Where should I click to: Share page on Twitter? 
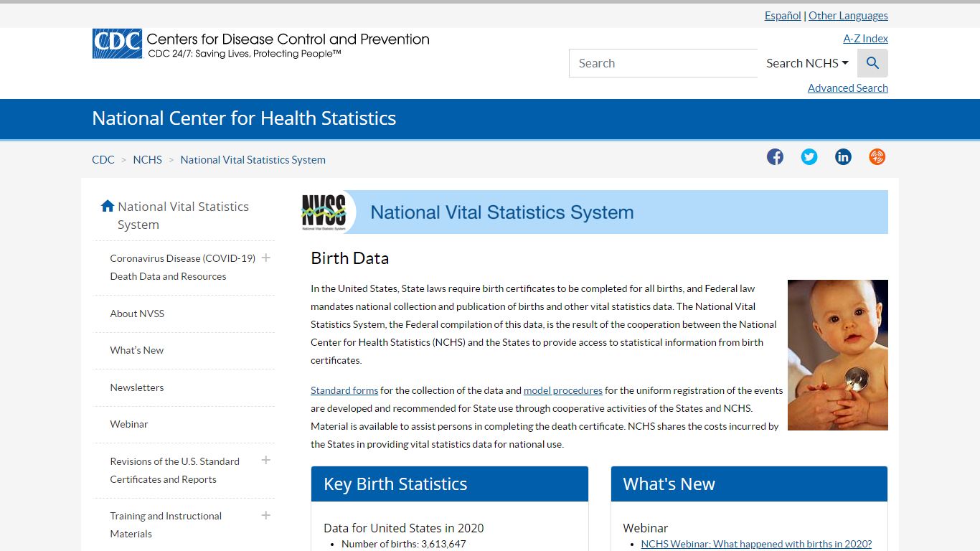(809, 157)
